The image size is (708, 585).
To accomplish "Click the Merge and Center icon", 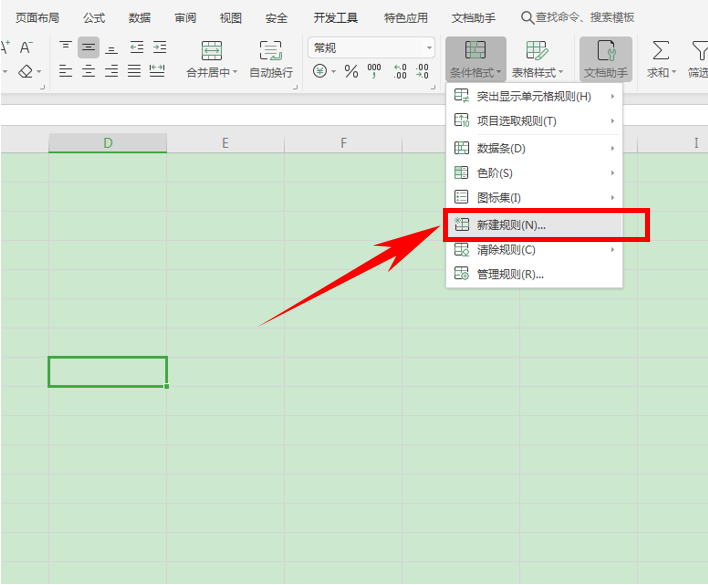I will pos(211,50).
